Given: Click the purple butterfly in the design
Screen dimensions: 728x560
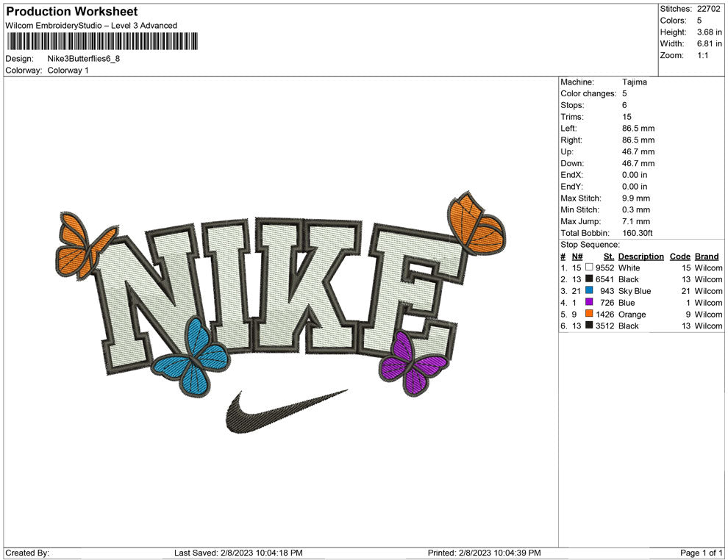Looking at the screenshot, I should point(413,363).
